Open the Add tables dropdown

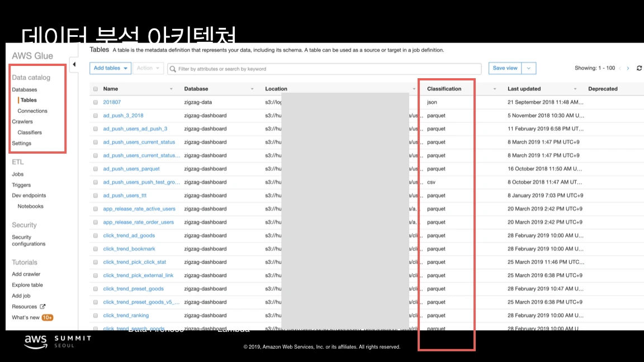pyautogui.click(x=110, y=68)
